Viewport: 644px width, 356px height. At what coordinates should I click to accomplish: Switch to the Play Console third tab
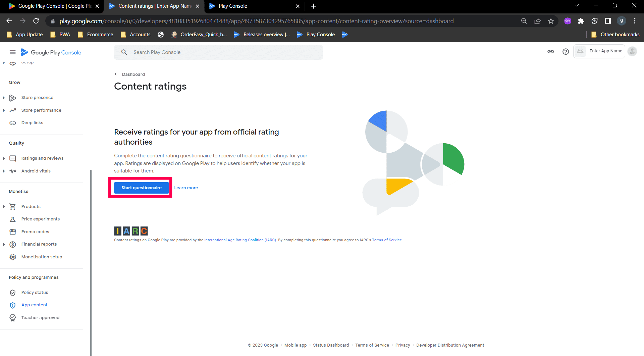tap(254, 6)
